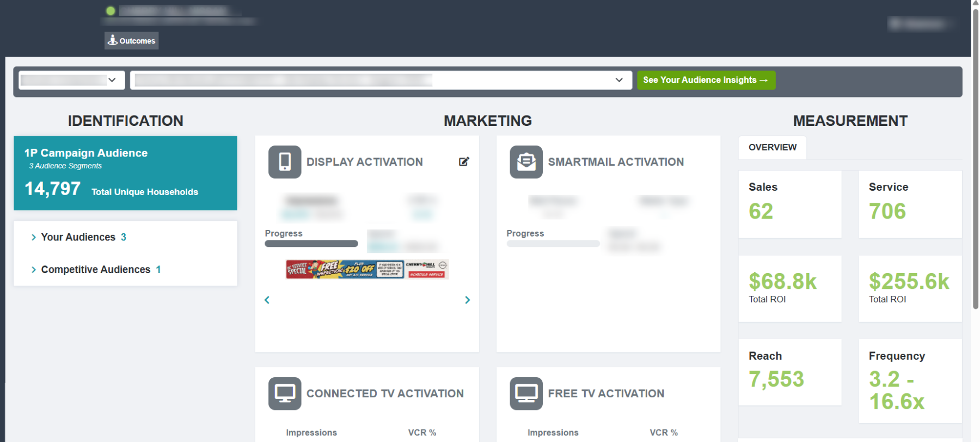Image resolution: width=980 pixels, height=442 pixels.
Task: Click the Display Activation mobile device icon
Action: 285,162
